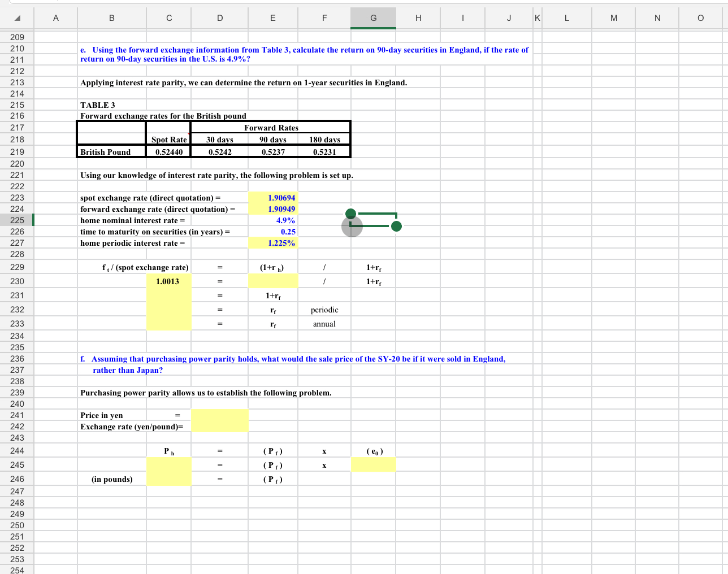Viewport: 728px width, 574px height.
Task: Select row number 225
Action: tap(16, 220)
